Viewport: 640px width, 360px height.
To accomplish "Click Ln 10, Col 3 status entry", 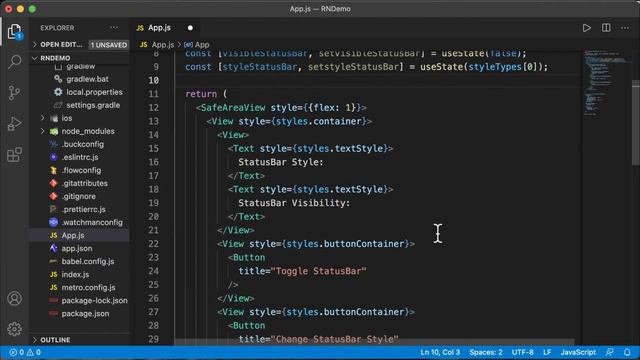I will tap(440, 352).
